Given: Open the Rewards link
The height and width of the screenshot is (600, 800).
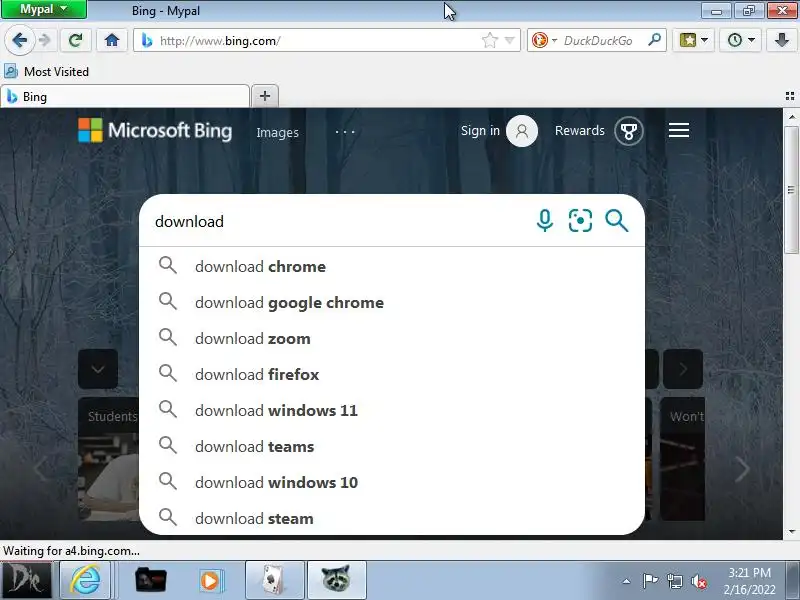Looking at the screenshot, I should point(580,131).
